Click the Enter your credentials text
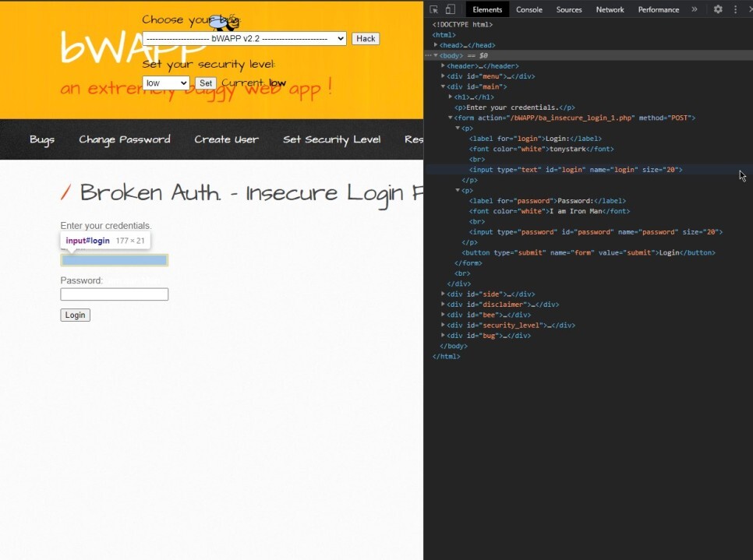This screenshot has height=560, width=753. pos(106,226)
